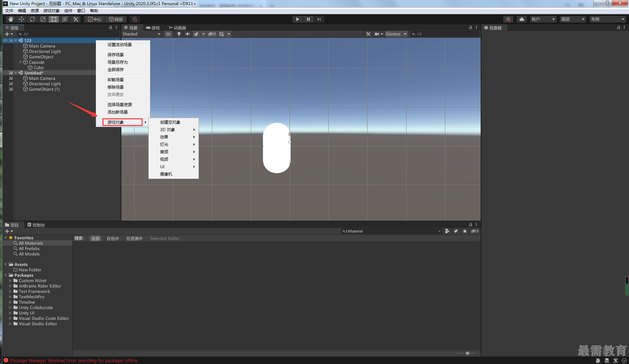Expand the TextMeshPro package folder
The width and height of the screenshot is (629, 364).
[x=10, y=297]
